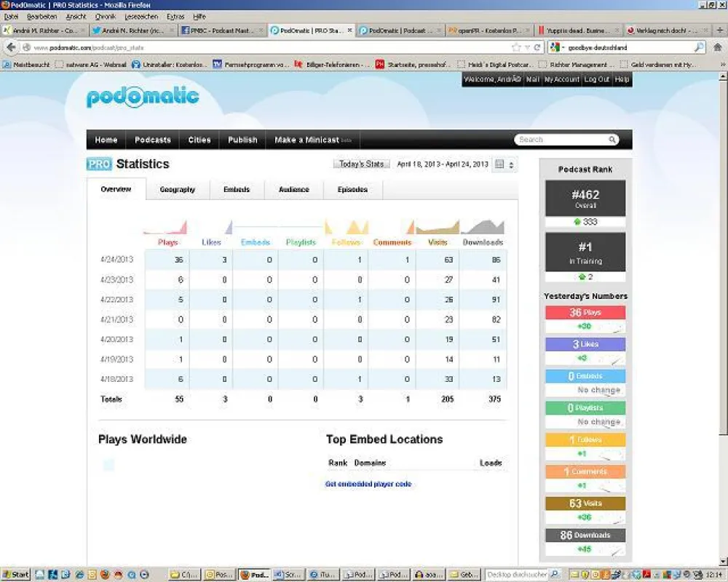Select the Overview tab
The height and width of the screenshot is (582, 728).
coord(116,189)
